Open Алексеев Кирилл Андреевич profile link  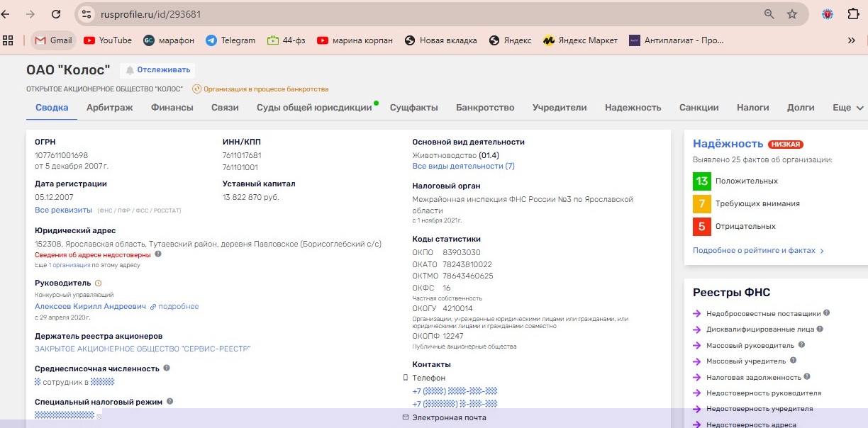[x=90, y=307]
